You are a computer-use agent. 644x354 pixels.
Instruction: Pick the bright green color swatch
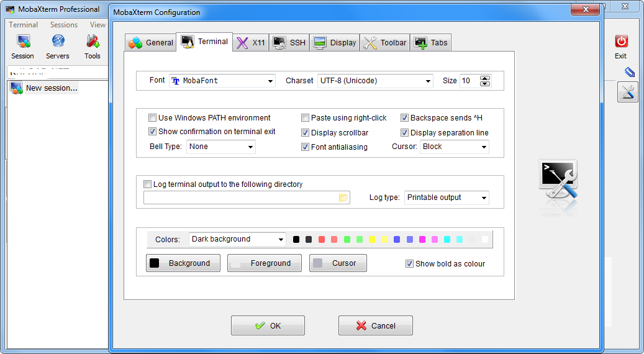(347, 240)
